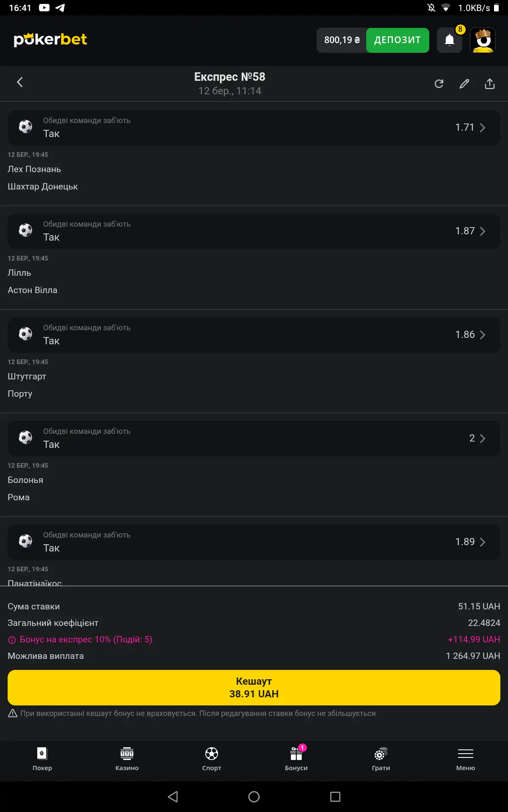Image resolution: width=508 pixels, height=812 pixels.
Task: Tap the pokerbet logo
Action: (50, 40)
